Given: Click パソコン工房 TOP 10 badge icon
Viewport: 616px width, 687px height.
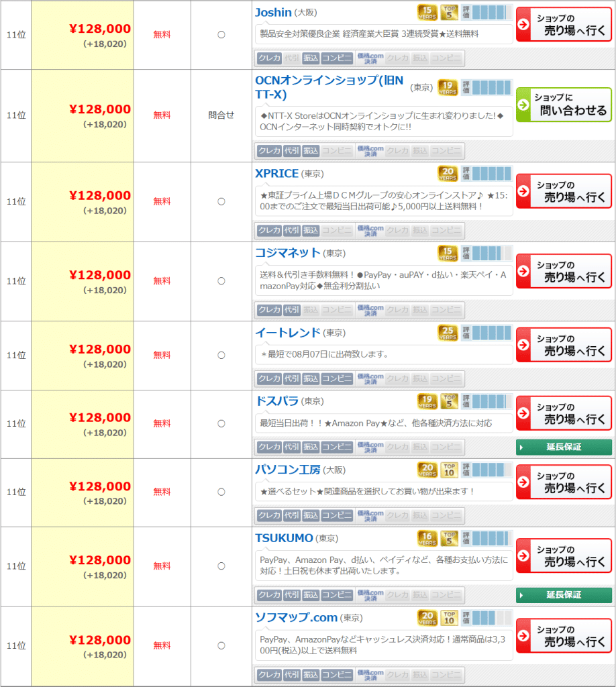Looking at the screenshot, I should [449, 470].
